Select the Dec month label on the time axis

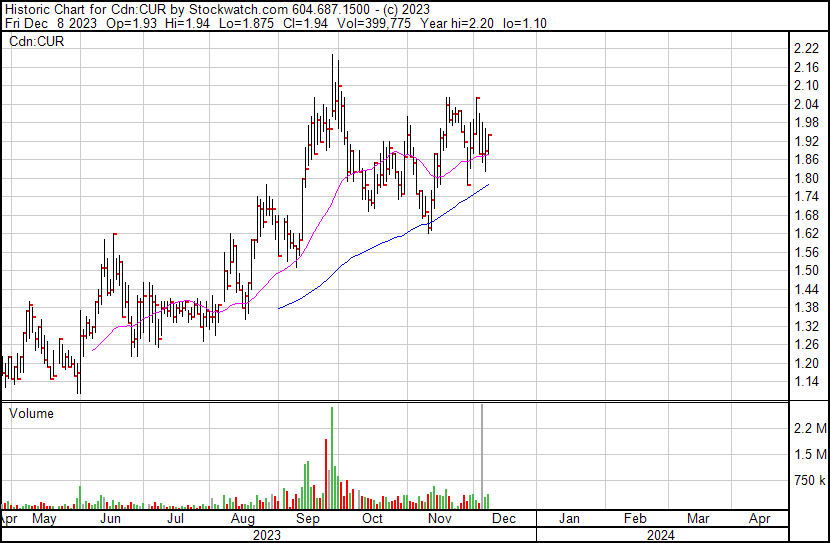coord(503,519)
